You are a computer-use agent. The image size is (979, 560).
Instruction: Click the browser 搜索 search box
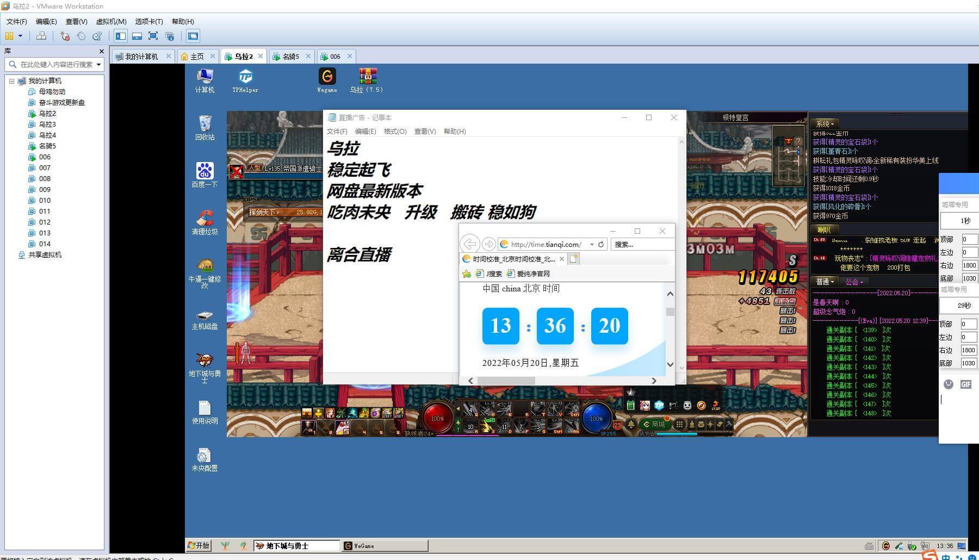[642, 244]
